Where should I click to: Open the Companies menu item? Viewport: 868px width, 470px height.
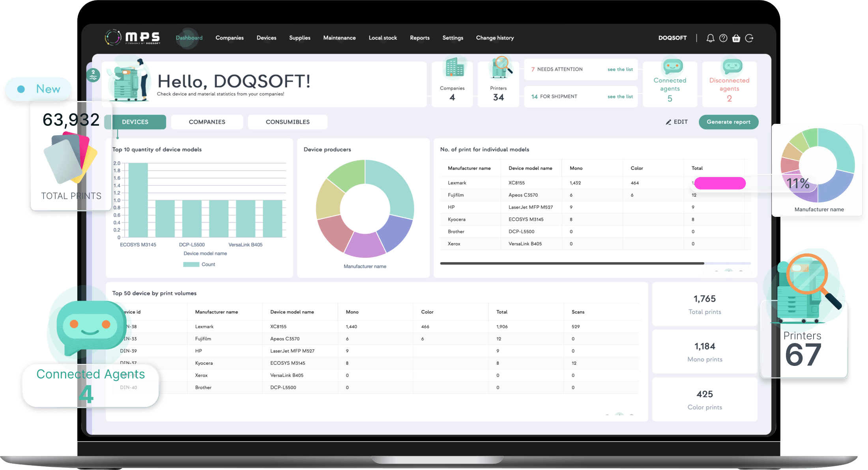click(230, 38)
